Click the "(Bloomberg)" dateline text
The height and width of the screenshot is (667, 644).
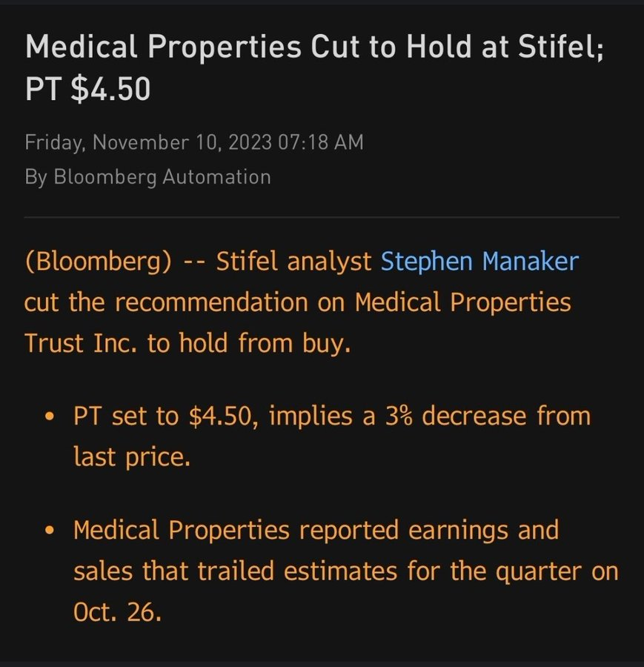coord(98,262)
